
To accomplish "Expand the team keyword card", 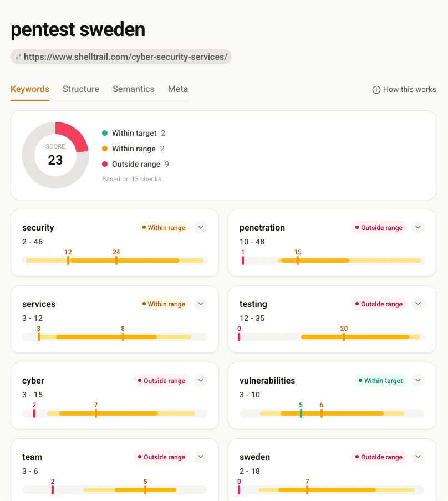I will [x=200, y=457].
